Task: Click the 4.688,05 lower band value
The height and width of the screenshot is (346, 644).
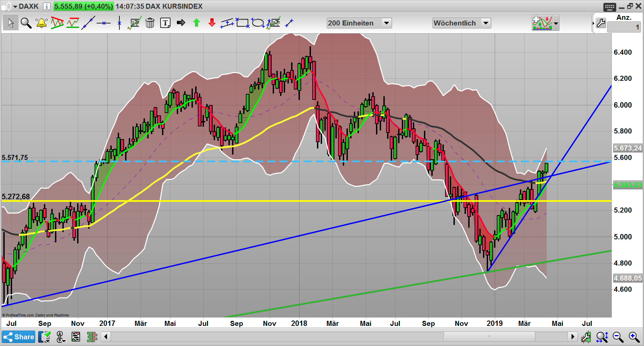Action: 627,278
